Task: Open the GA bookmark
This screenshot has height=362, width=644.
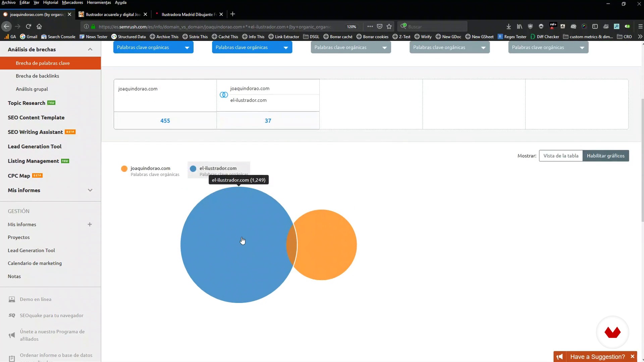Action: (x=10, y=37)
